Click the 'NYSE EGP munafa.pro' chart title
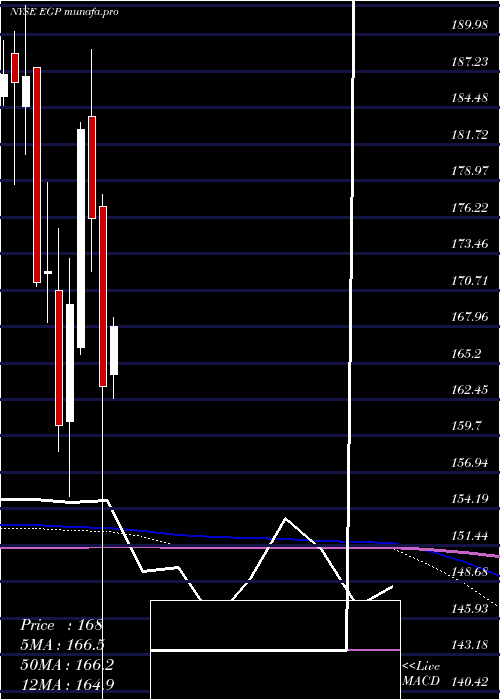This screenshot has width=500, height=700. (x=64, y=12)
